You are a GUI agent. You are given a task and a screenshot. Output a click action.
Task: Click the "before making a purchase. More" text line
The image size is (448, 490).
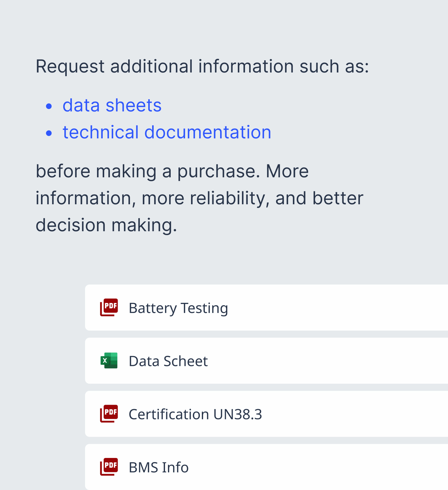[172, 171]
